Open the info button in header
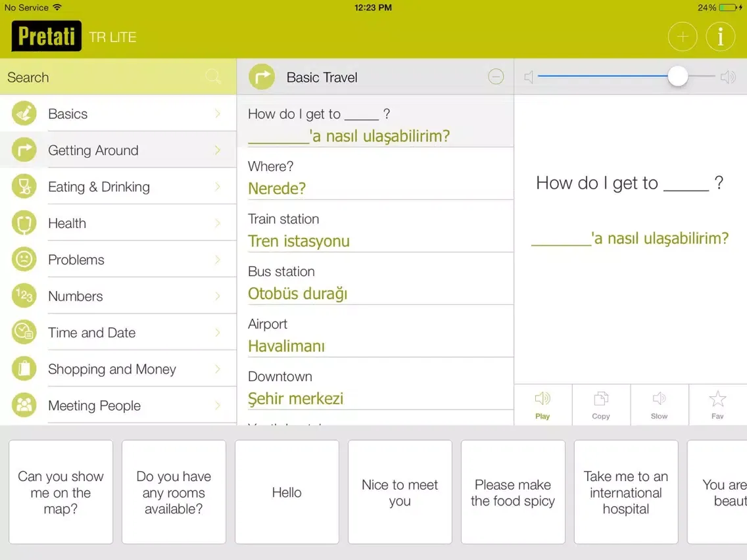The image size is (747, 560). pos(720,37)
